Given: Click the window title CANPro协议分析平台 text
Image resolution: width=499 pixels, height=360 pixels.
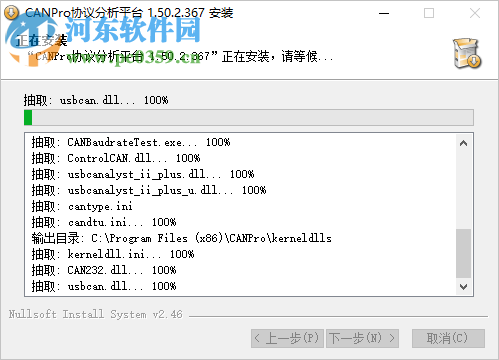Looking at the screenshot, I should pos(129,13).
